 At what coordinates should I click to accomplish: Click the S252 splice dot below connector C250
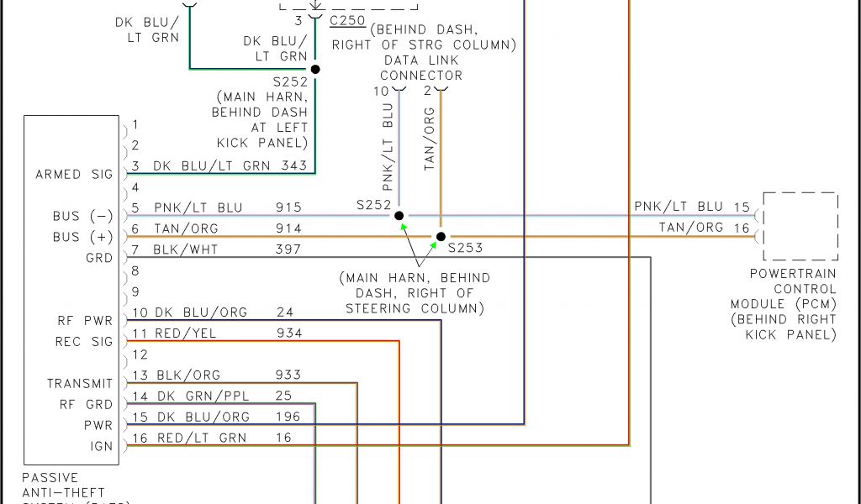click(315, 70)
